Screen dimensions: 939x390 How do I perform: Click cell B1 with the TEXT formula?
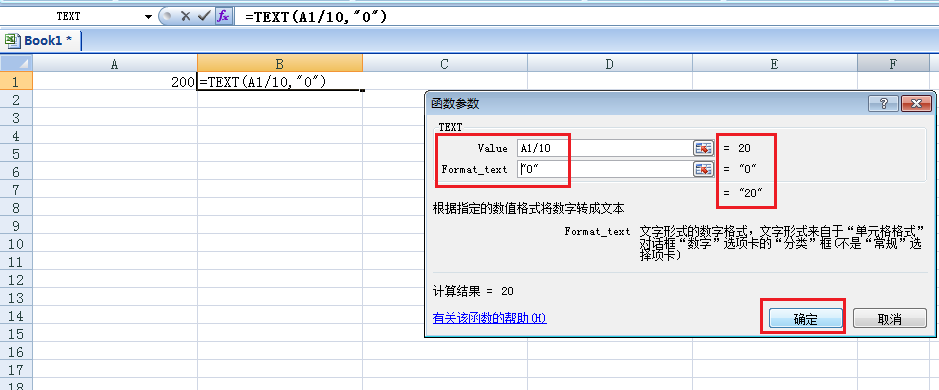[280, 81]
